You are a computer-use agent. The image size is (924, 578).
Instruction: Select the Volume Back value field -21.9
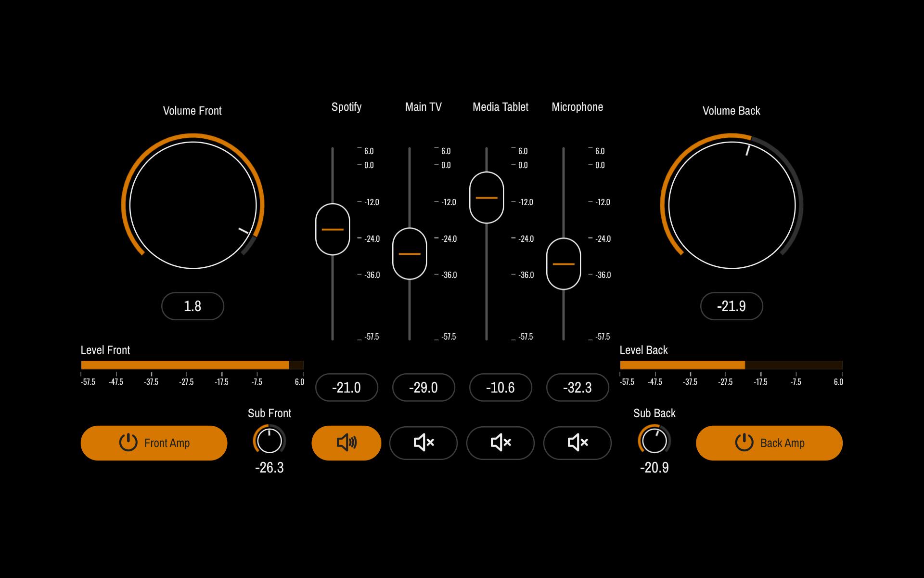click(x=731, y=306)
